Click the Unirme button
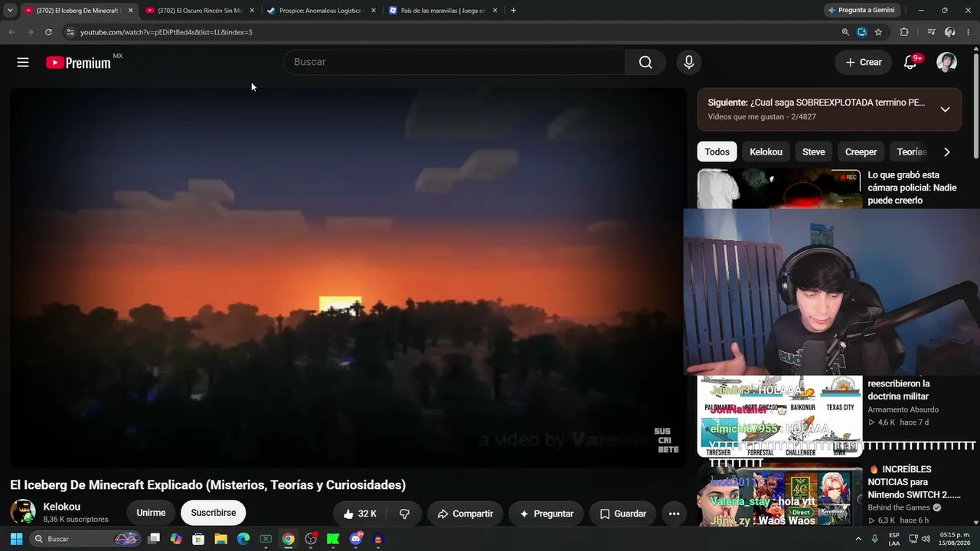Image resolution: width=980 pixels, height=551 pixels. [151, 514]
